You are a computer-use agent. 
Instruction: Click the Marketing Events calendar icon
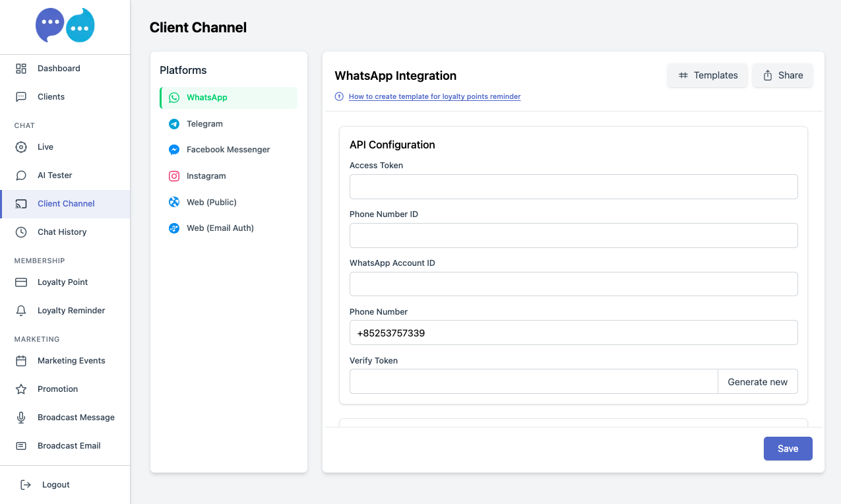click(21, 361)
